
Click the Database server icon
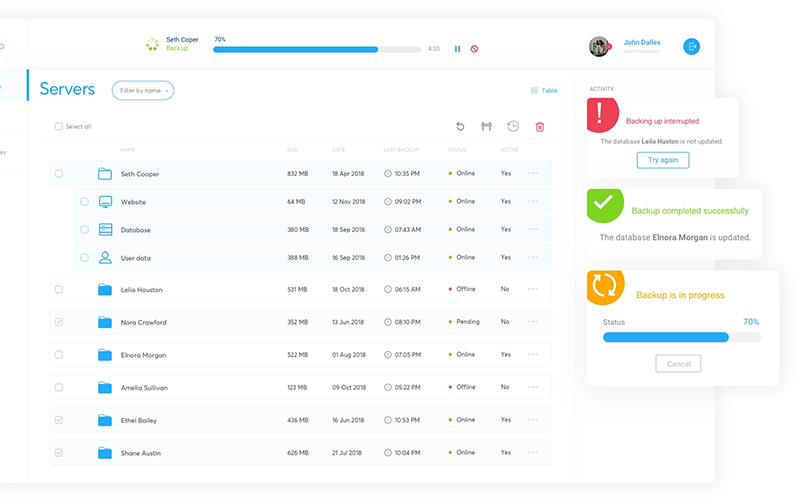tap(105, 229)
